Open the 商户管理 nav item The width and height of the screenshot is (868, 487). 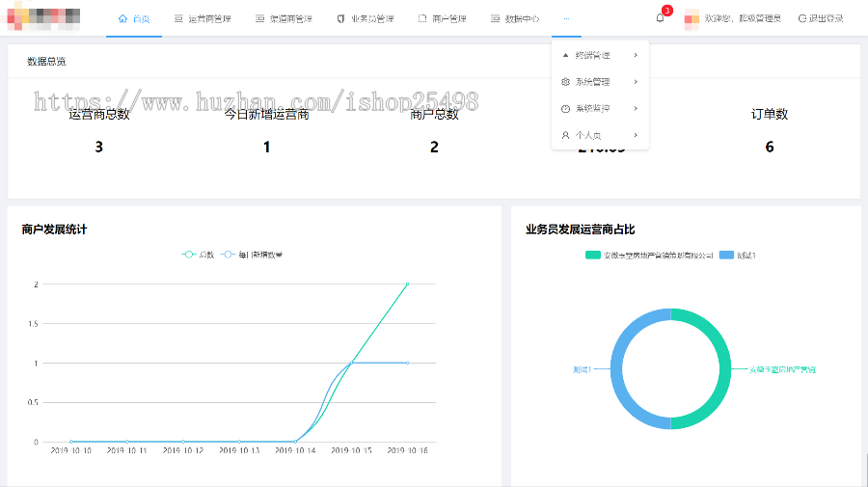coord(442,19)
